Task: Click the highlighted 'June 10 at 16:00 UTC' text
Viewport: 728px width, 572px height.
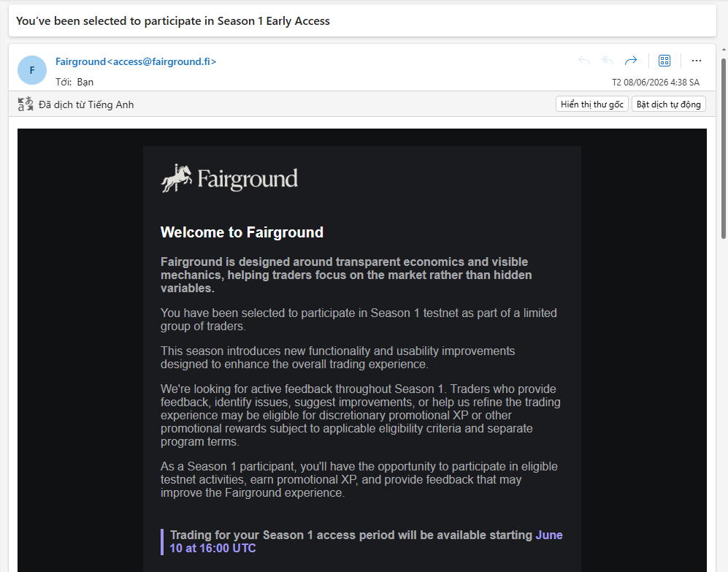Action: pos(367,541)
